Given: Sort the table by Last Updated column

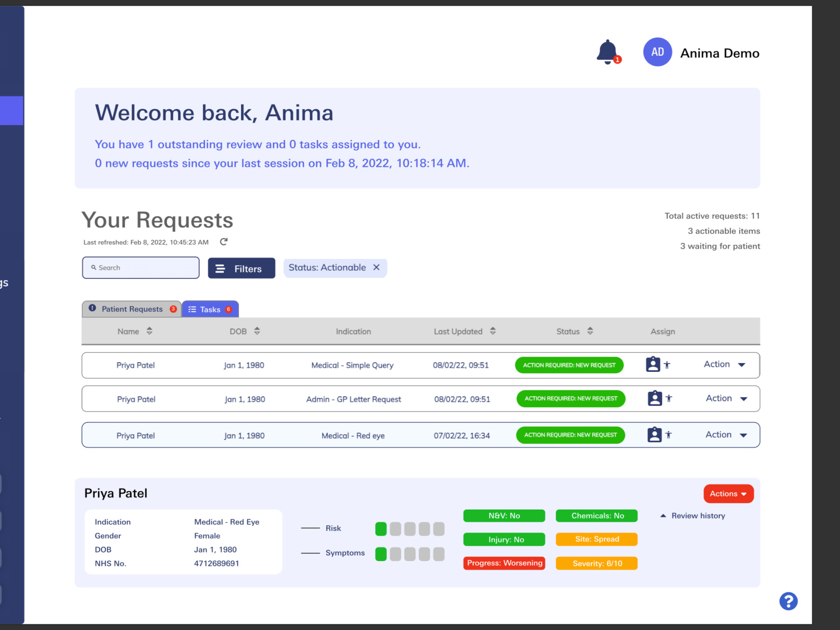Looking at the screenshot, I should click(x=493, y=331).
